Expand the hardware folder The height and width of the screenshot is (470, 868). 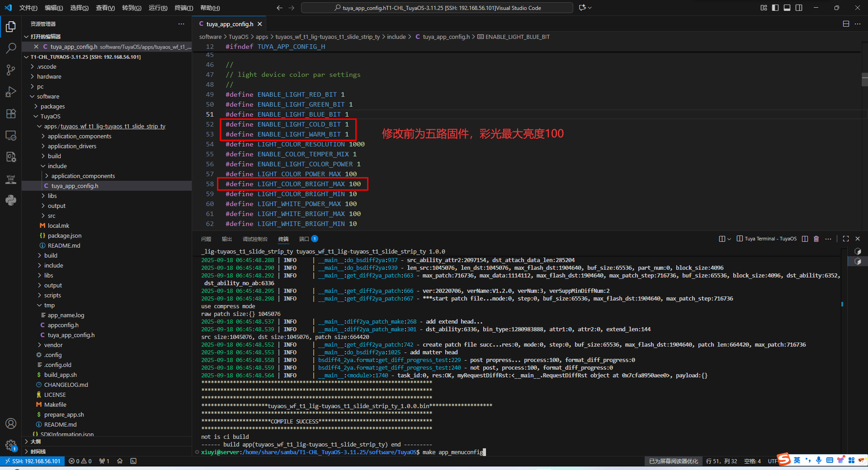tap(49, 76)
